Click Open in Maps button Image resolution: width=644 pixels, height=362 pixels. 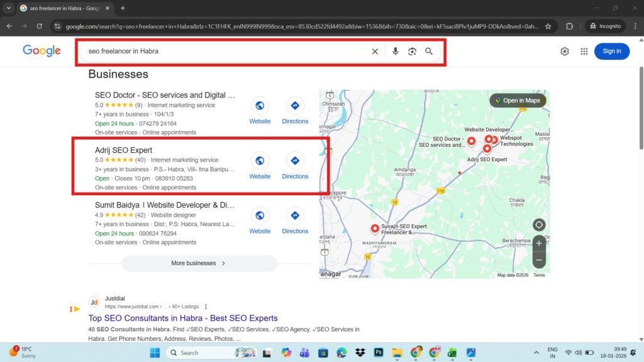[518, 100]
